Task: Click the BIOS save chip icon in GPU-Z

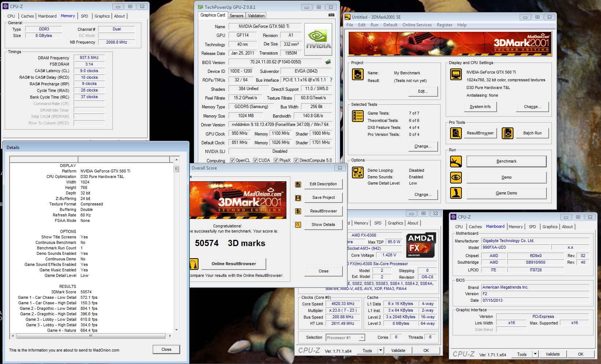Action: pyautogui.click(x=328, y=62)
